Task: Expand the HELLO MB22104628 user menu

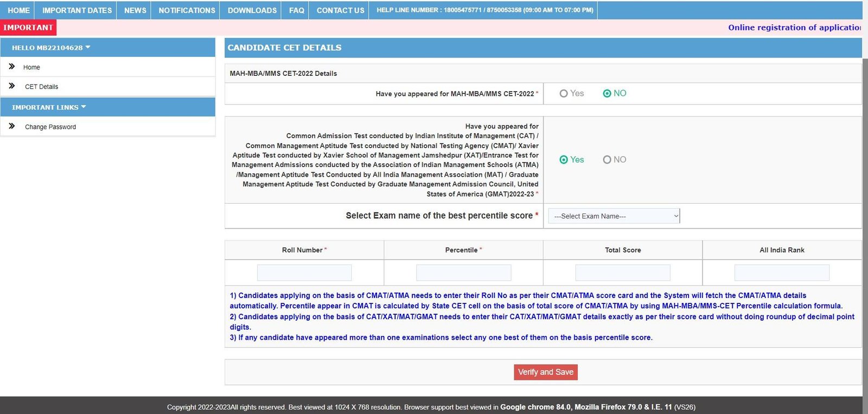Action: (51, 48)
